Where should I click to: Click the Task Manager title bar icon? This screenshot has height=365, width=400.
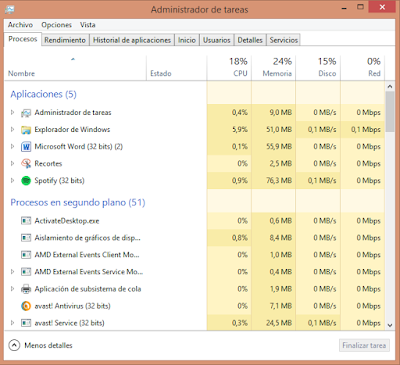tap(10, 9)
